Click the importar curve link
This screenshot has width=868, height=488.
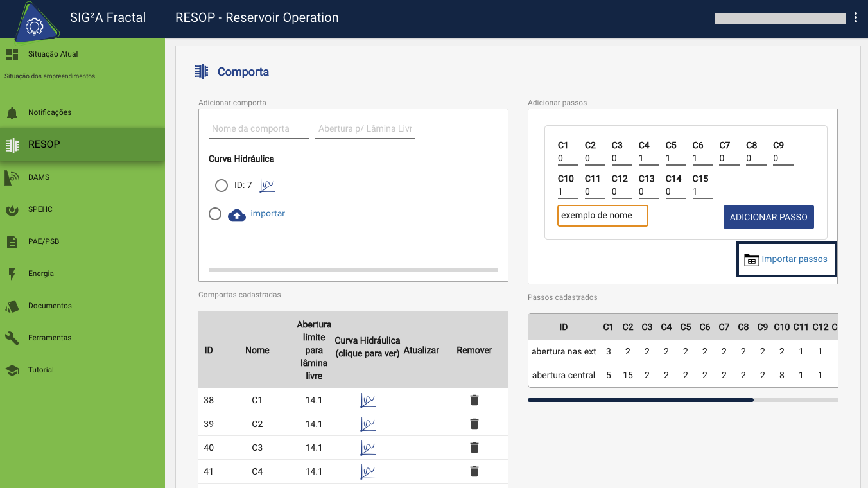coord(268,213)
